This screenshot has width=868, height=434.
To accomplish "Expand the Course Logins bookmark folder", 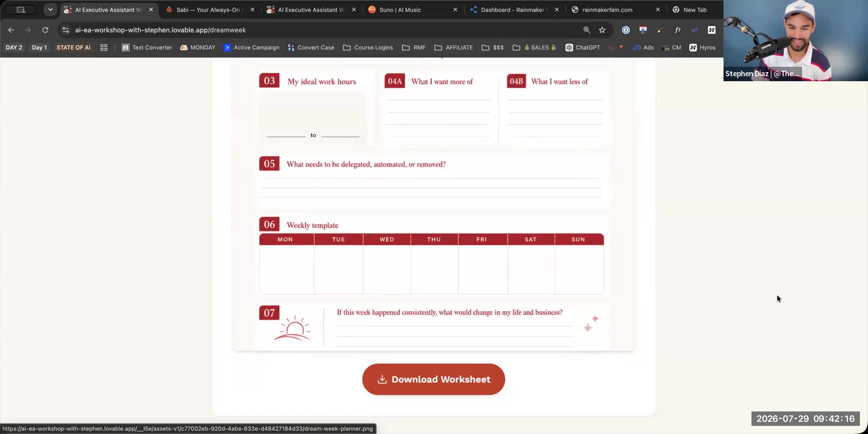I will point(368,47).
